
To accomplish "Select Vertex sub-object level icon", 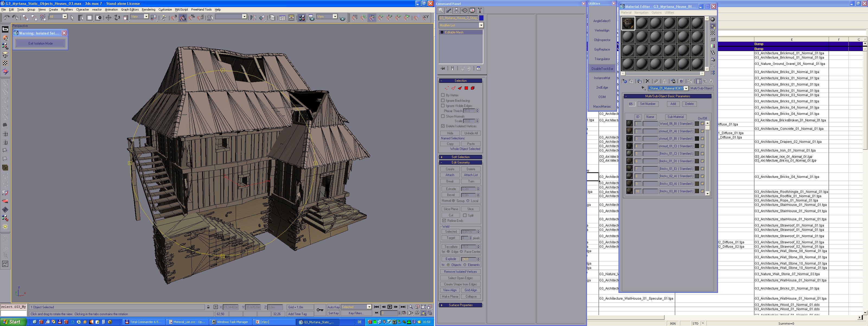I will click(446, 88).
